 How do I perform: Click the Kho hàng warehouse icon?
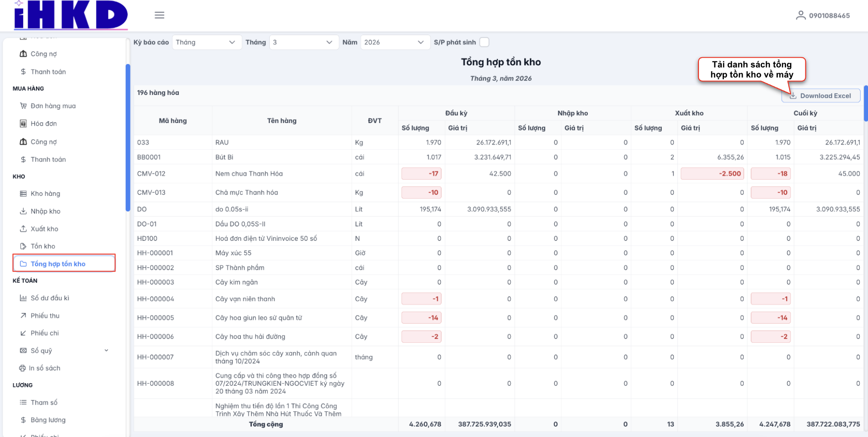pyautogui.click(x=23, y=194)
